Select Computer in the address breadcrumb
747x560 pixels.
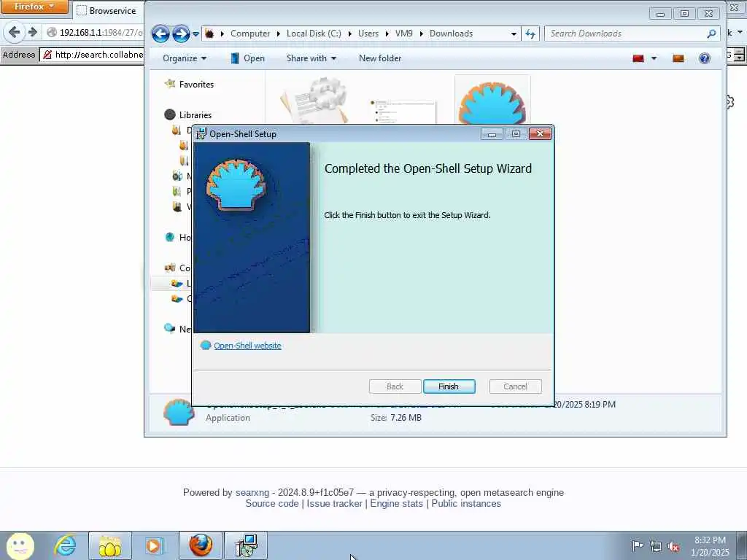point(250,34)
